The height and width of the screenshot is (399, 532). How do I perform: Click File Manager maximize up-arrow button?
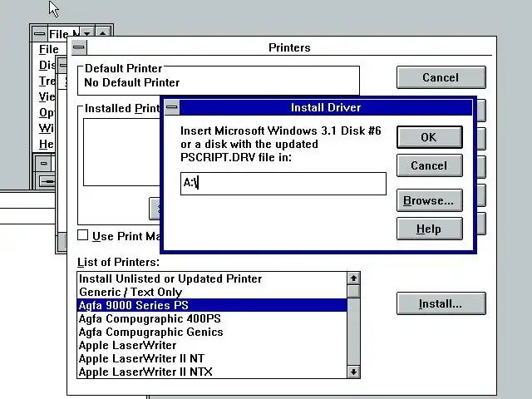[x=102, y=33]
